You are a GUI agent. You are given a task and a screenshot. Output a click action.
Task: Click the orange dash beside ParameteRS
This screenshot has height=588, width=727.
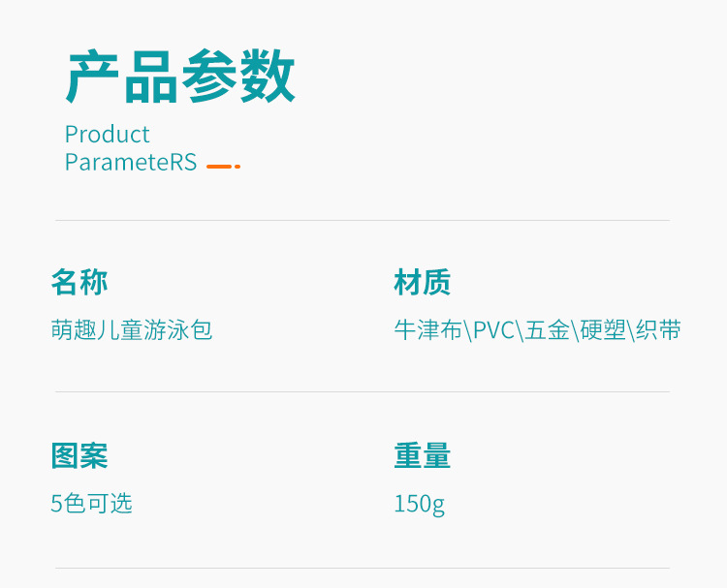(x=219, y=167)
